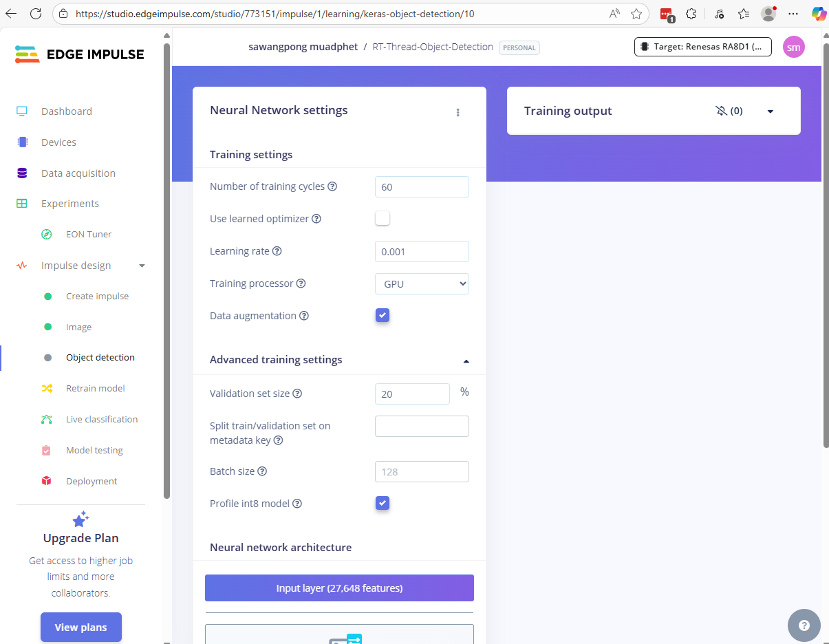Viewport: 829px width, 644px height.
Task: Click the browser refresh icon
Action: (x=36, y=14)
